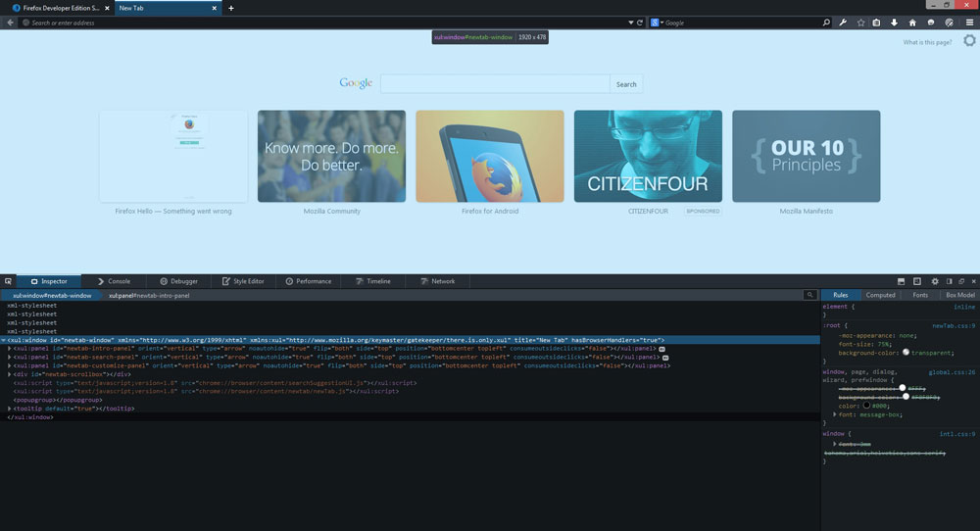This screenshot has width=980, height=531.
Task: Switch to the Fonts sidebar tab
Action: (920, 295)
